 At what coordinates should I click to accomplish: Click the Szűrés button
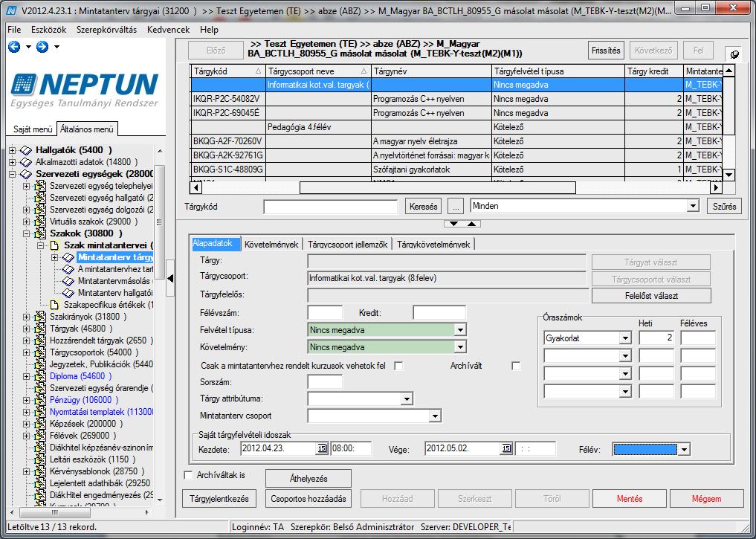tap(724, 207)
